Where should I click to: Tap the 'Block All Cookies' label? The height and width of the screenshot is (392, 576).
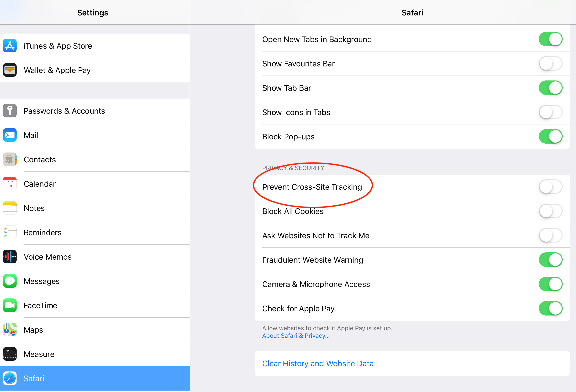pos(293,211)
